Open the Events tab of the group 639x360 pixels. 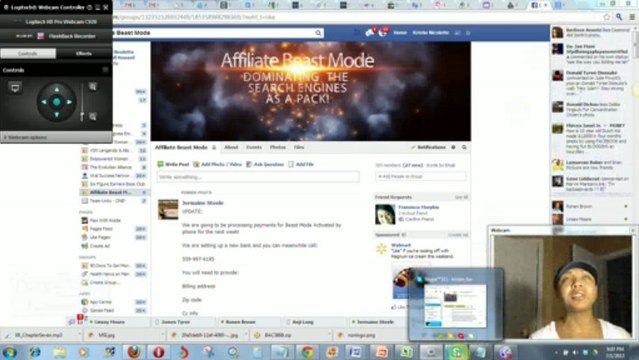tap(254, 147)
